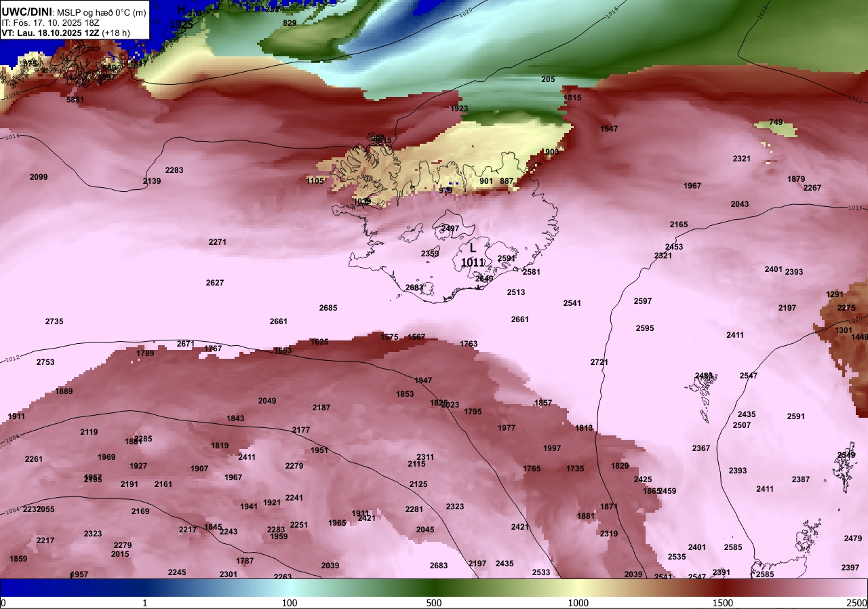The width and height of the screenshot is (868, 609).
Task: Click the low pressure marker 'L 1011'
Action: (x=473, y=255)
